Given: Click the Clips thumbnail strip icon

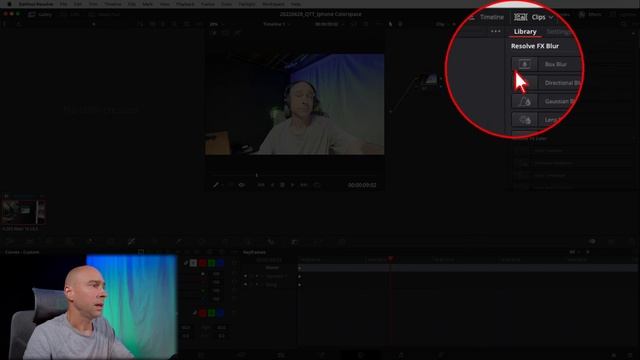Looking at the screenshot, I should [x=520, y=17].
